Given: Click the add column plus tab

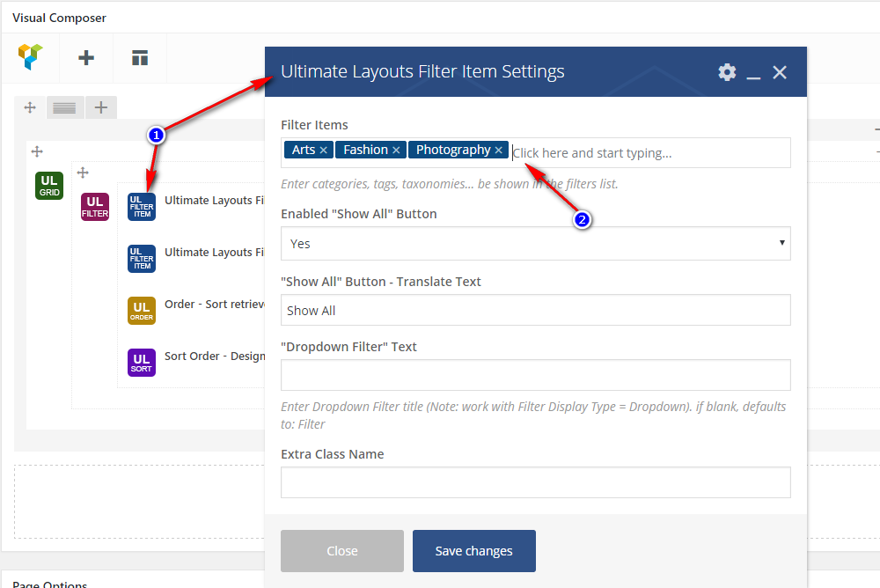Looking at the screenshot, I should pyautogui.click(x=101, y=107).
